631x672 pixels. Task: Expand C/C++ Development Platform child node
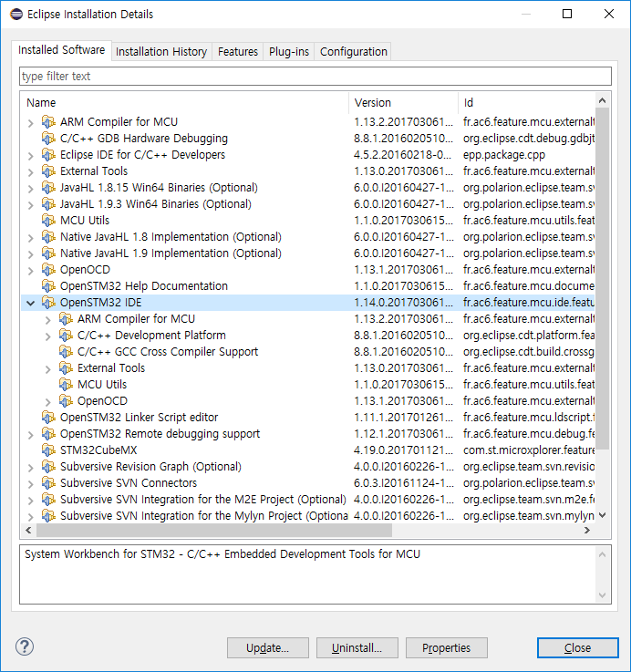tap(47, 336)
